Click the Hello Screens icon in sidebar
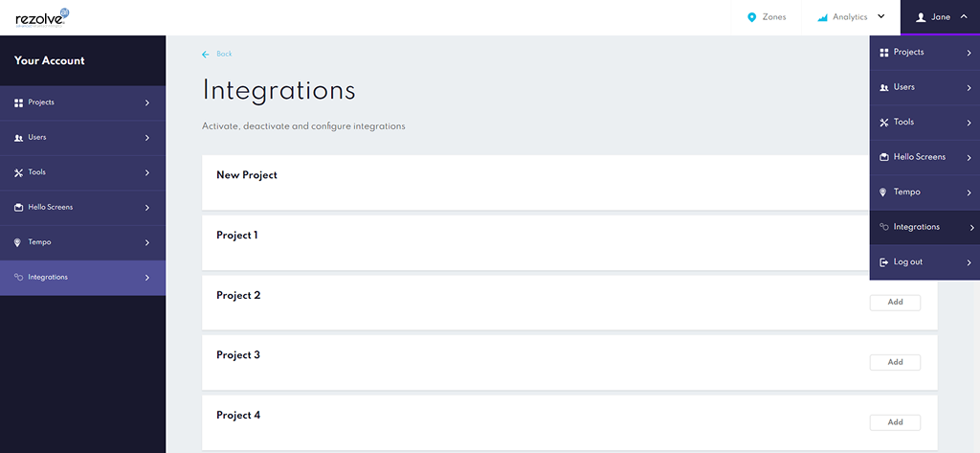Viewport: 980px width, 453px height. [18, 208]
